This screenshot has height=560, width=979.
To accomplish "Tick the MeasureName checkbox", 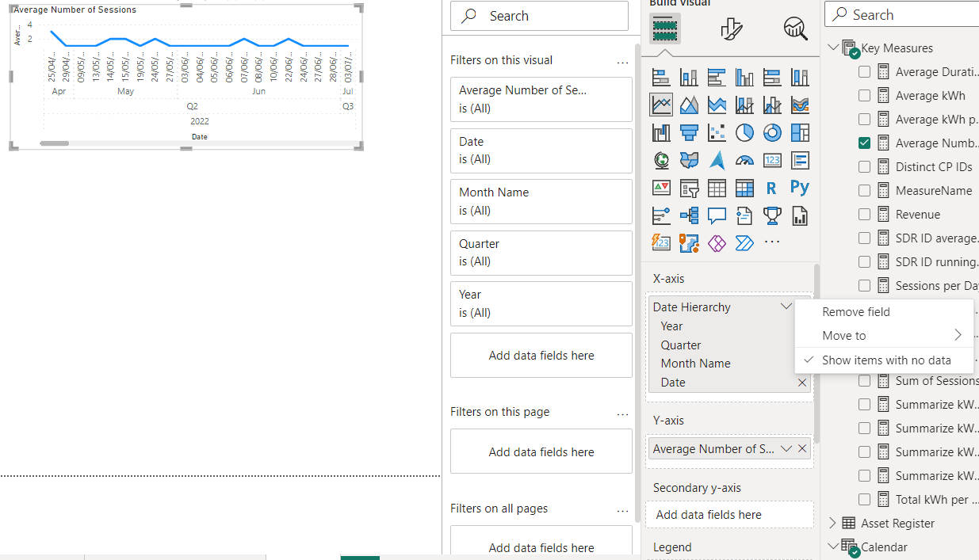I will tap(864, 191).
